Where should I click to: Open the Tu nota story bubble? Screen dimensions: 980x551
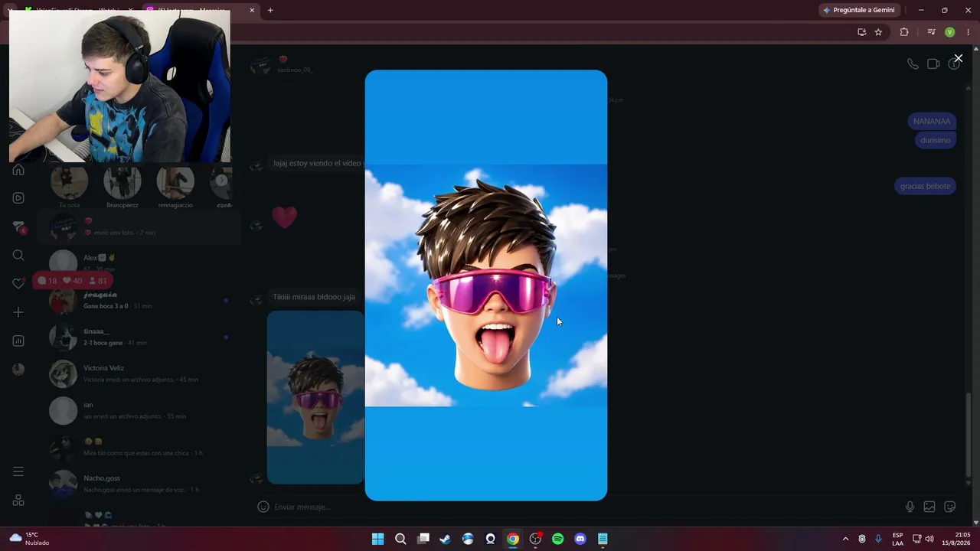69,184
